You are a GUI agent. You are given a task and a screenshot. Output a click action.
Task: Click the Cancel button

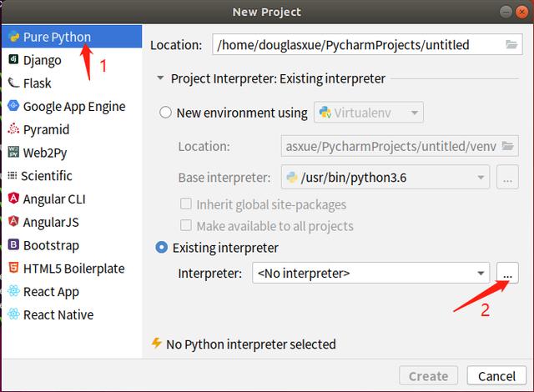496,376
